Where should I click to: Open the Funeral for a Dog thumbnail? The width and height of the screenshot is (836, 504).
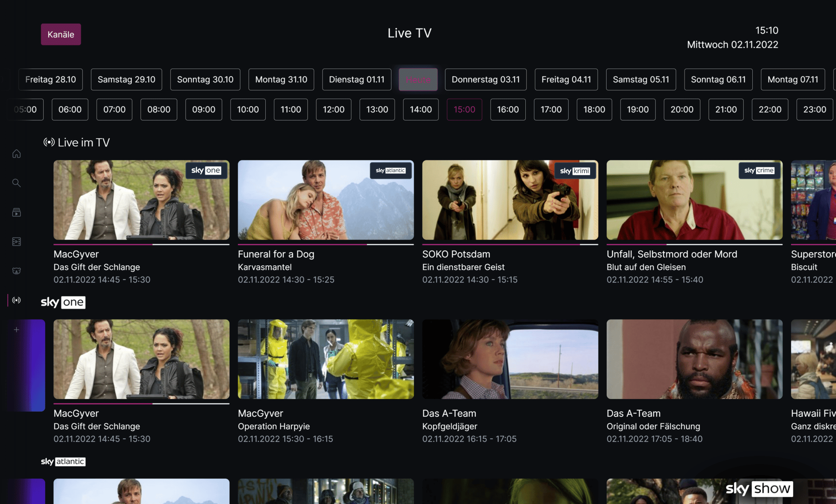tap(325, 200)
